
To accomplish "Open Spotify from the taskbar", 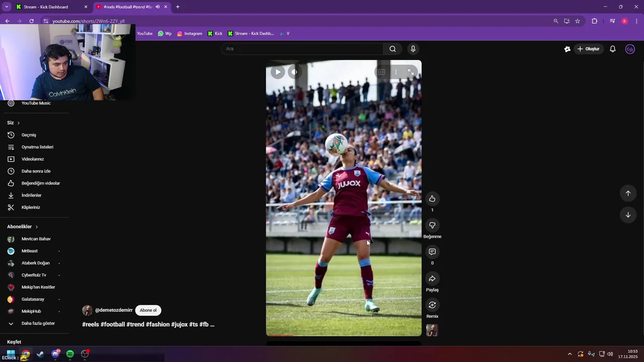I will pyautogui.click(x=70, y=354).
